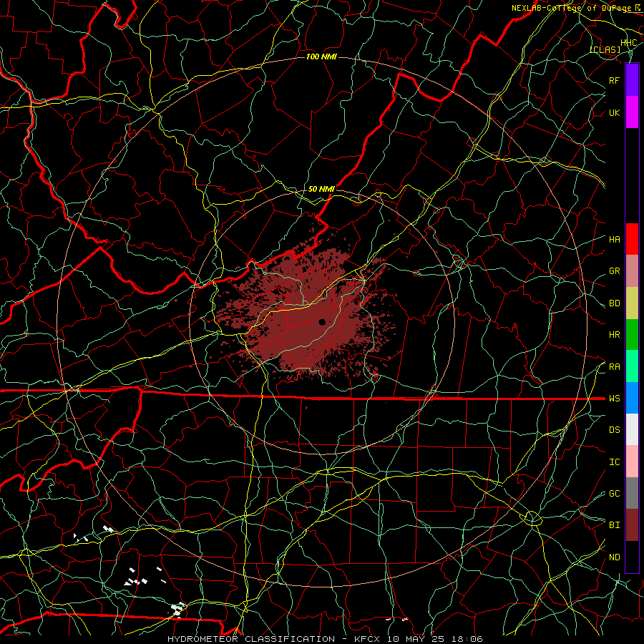Click the '100 NMI' range ring label
The image size is (644, 644).
(321, 57)
